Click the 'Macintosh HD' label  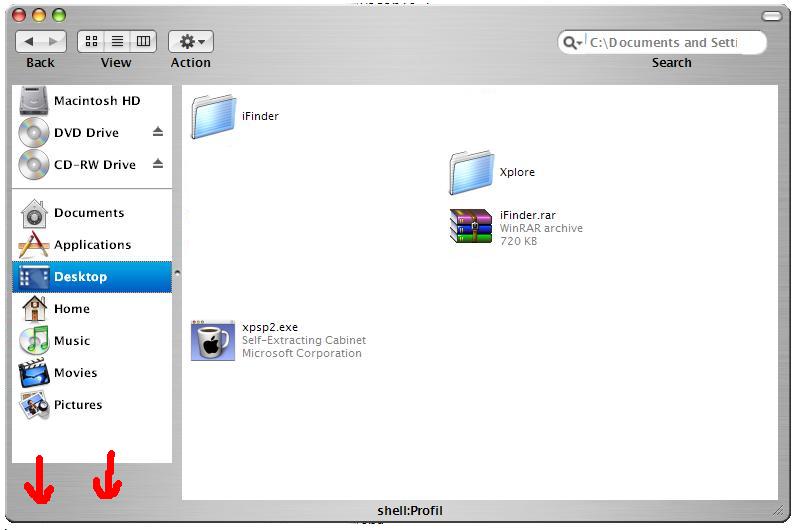coord(97,101)
